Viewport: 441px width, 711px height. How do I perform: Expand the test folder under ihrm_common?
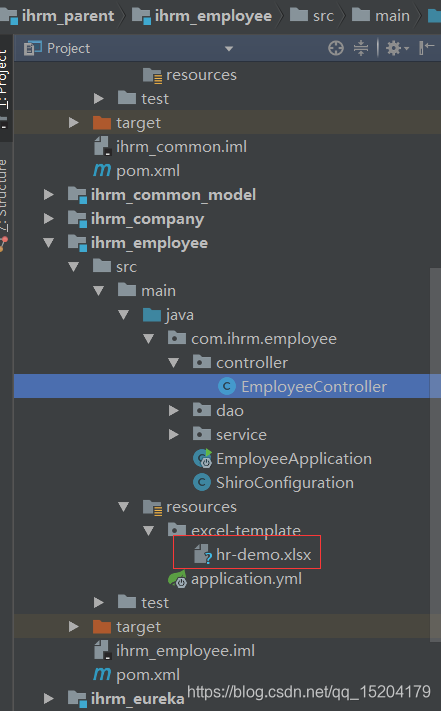pos(98,98)
